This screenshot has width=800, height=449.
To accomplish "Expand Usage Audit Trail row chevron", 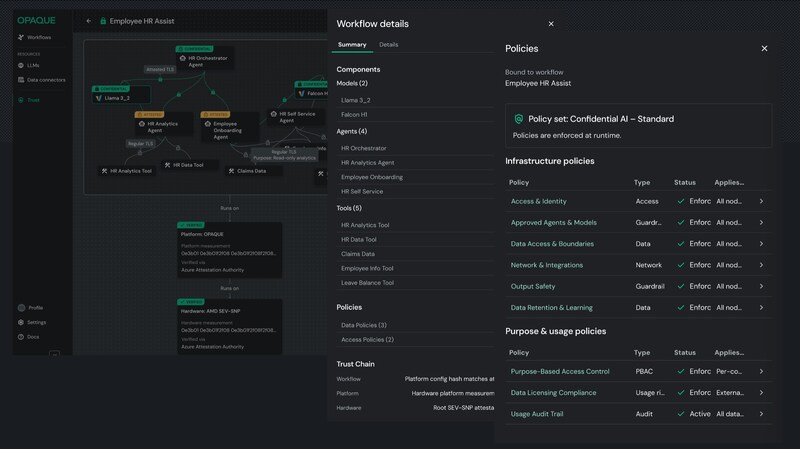I will tap(761, 414).
